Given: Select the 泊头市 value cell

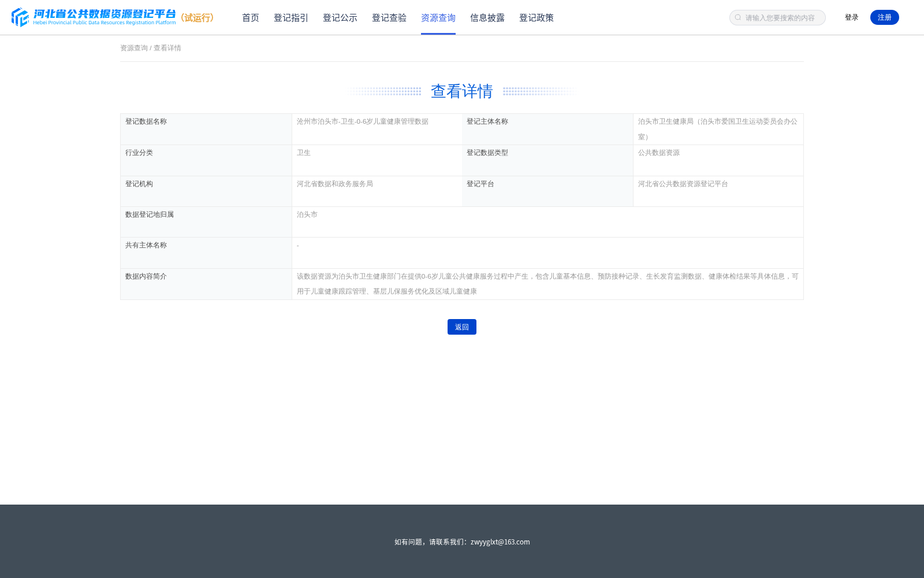Looking at the screenshot, I should tap(547, 222).
